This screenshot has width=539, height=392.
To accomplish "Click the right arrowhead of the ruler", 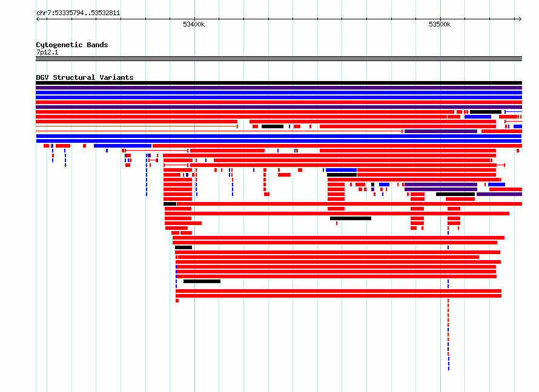I will [520, 19].
